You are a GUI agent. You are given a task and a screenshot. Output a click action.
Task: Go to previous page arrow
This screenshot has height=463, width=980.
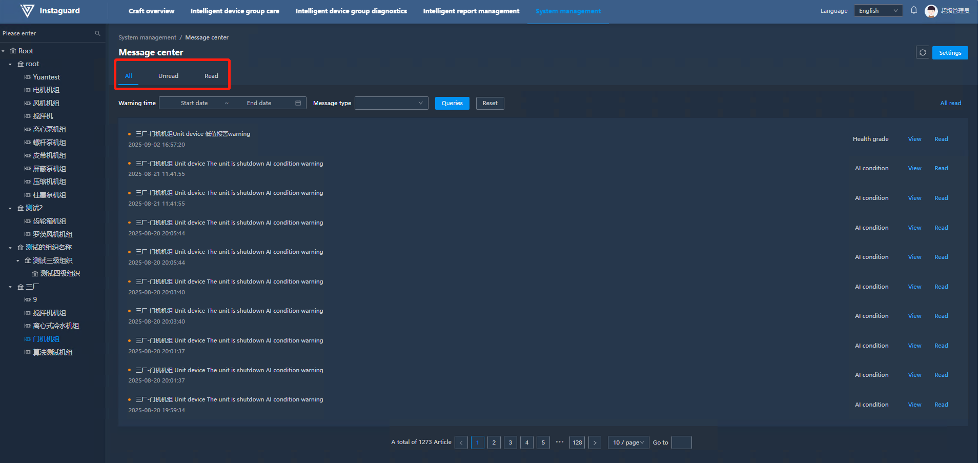pyautogui.click(x=461, y=442)
